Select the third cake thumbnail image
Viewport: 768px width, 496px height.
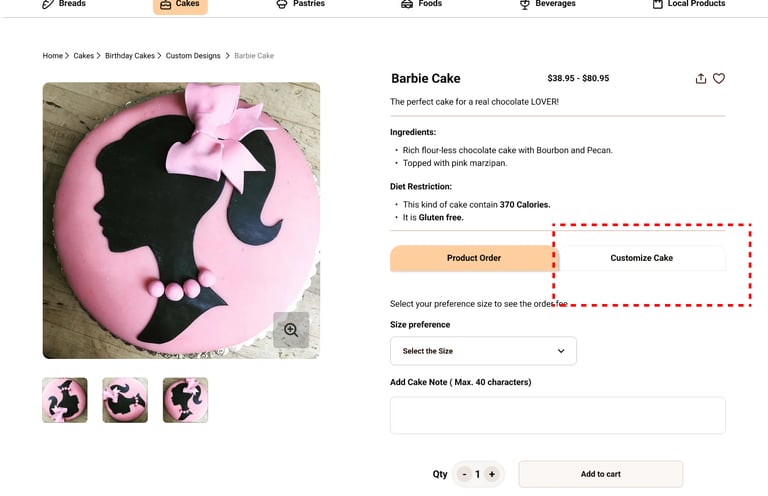coord(185,400)
